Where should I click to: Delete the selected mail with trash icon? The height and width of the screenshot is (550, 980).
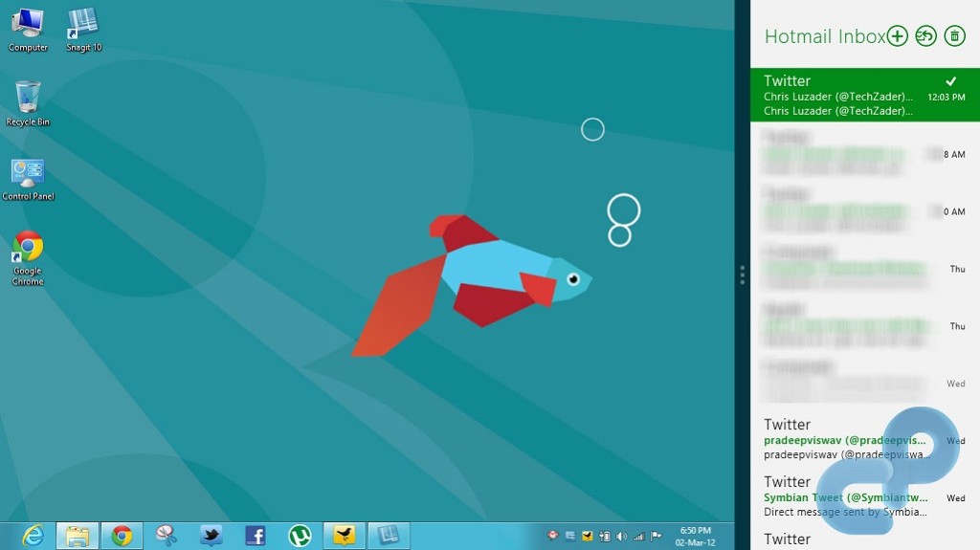pyautogui.click(x=954, y=36)
